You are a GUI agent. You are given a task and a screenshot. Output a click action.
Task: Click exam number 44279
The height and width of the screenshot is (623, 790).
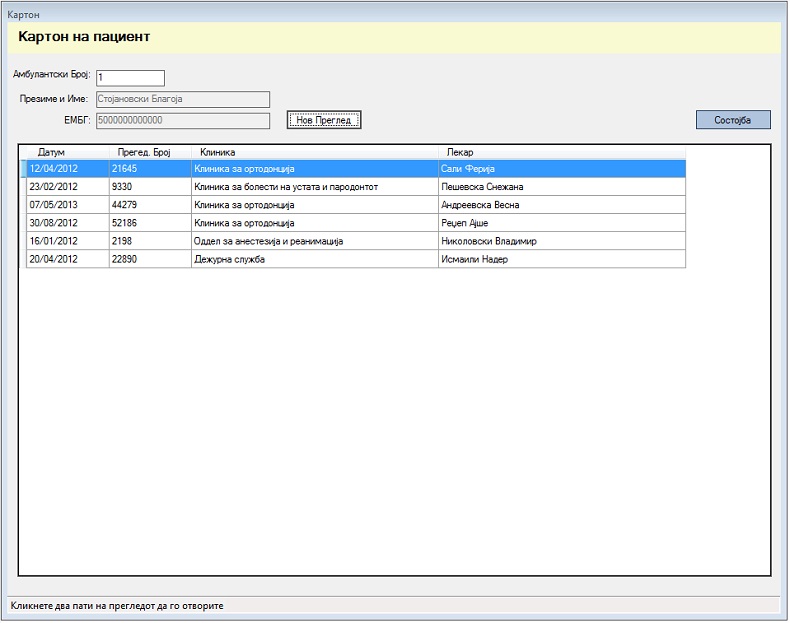tap(150, 205)
